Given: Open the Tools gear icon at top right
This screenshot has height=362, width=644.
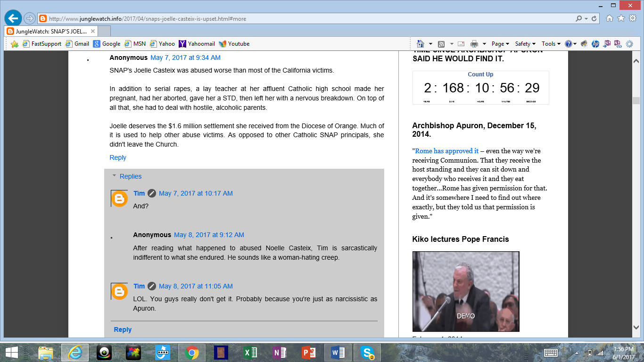Looking at the screenshot, I should pyautogui.click(x=633, y=18).
